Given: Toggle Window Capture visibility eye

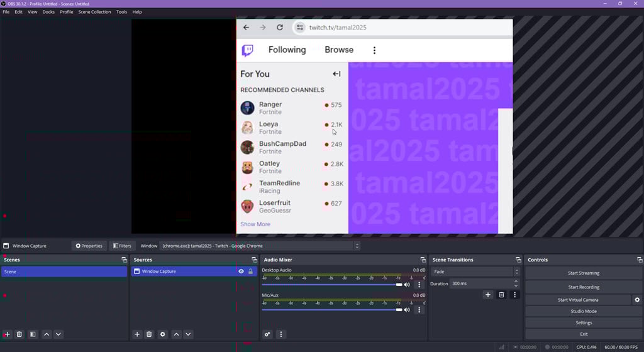Looking at the screenshot, I should (241, 271).
